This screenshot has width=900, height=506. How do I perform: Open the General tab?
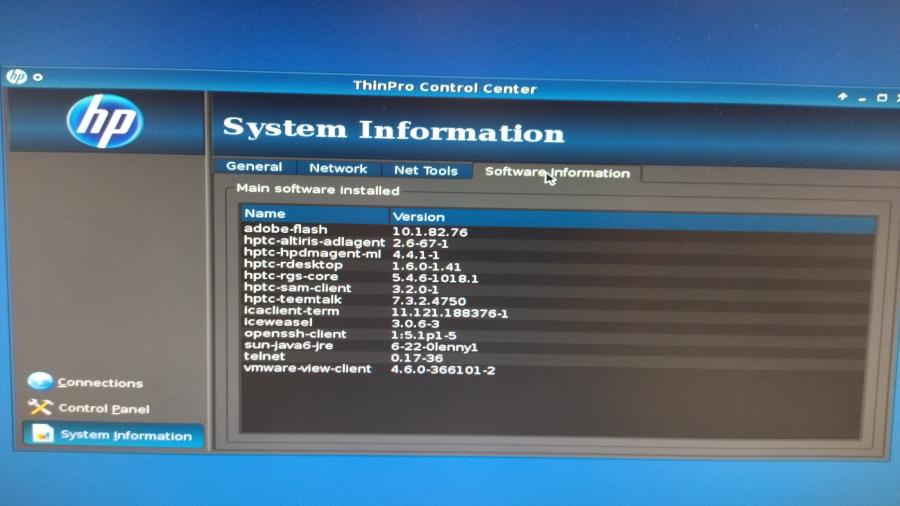[x=254, y=166]
